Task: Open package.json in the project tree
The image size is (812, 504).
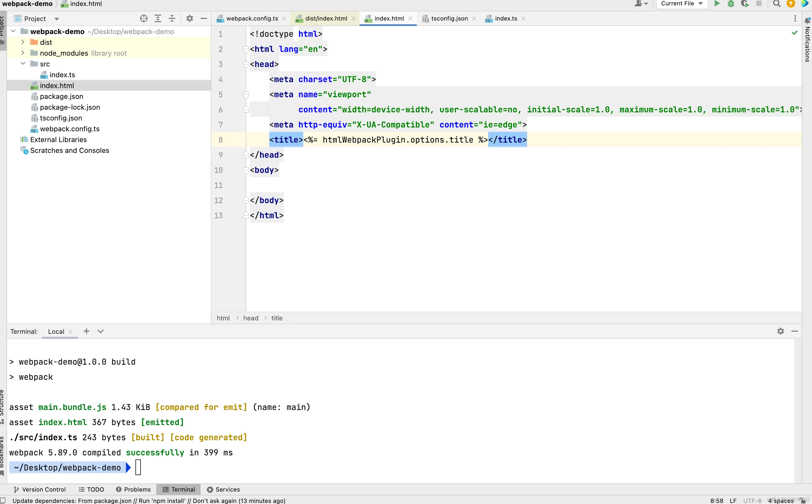Action: (x=61, y=96)
